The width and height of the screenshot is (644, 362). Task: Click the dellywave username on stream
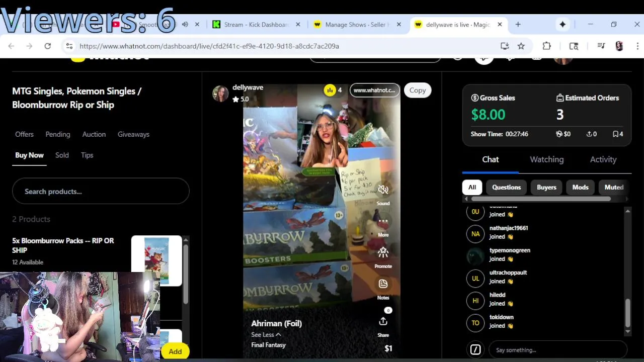248,87
